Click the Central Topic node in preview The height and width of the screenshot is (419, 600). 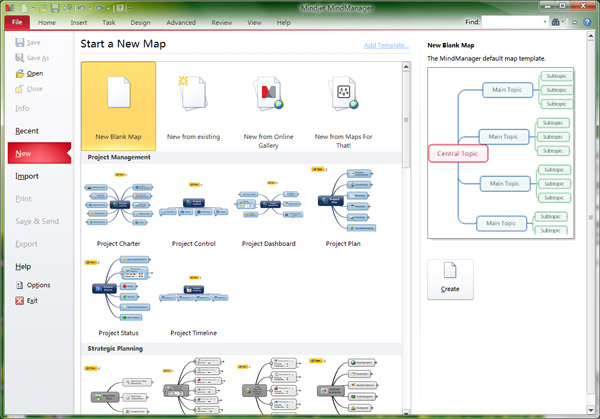point(458,153)
